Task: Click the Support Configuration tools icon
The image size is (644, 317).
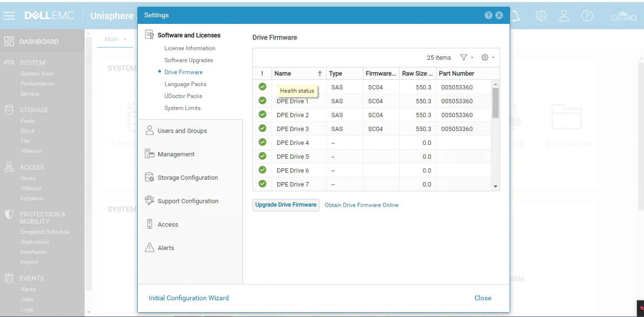Action: [149, 201]
